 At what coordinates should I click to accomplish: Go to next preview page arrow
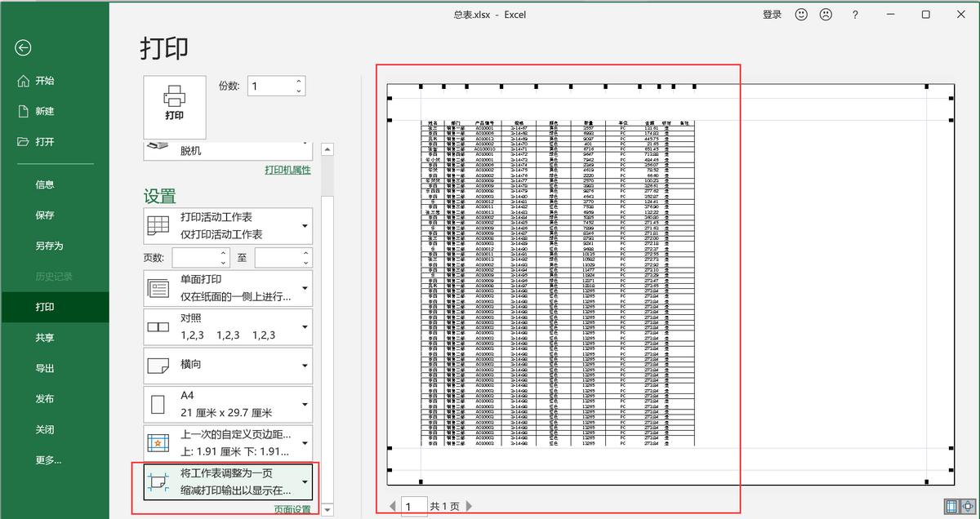pos(470,507)
